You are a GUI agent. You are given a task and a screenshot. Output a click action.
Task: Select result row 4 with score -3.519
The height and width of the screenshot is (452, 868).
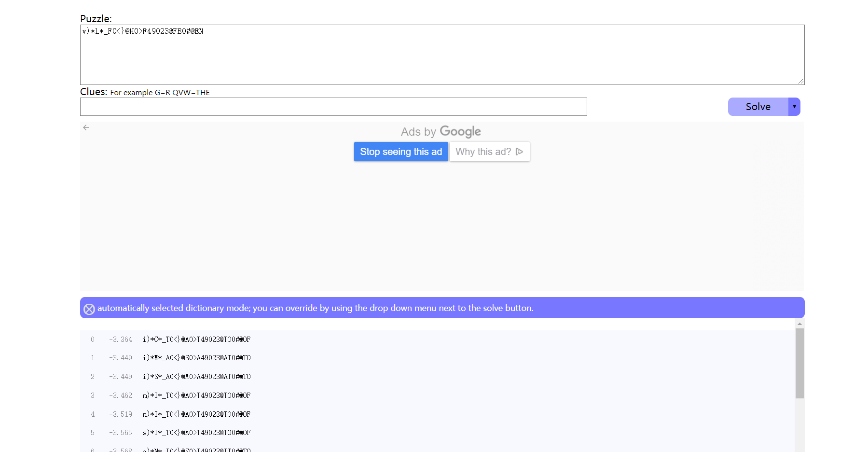click(x=437, y=414)
